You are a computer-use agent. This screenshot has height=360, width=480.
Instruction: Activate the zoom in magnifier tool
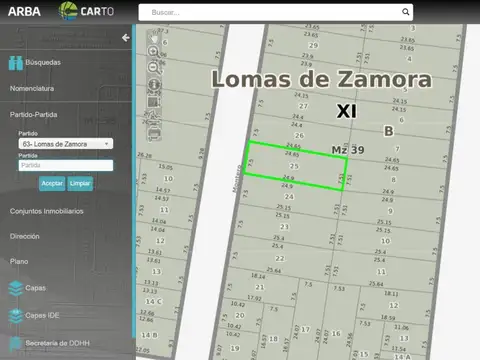tap(154, 52)
